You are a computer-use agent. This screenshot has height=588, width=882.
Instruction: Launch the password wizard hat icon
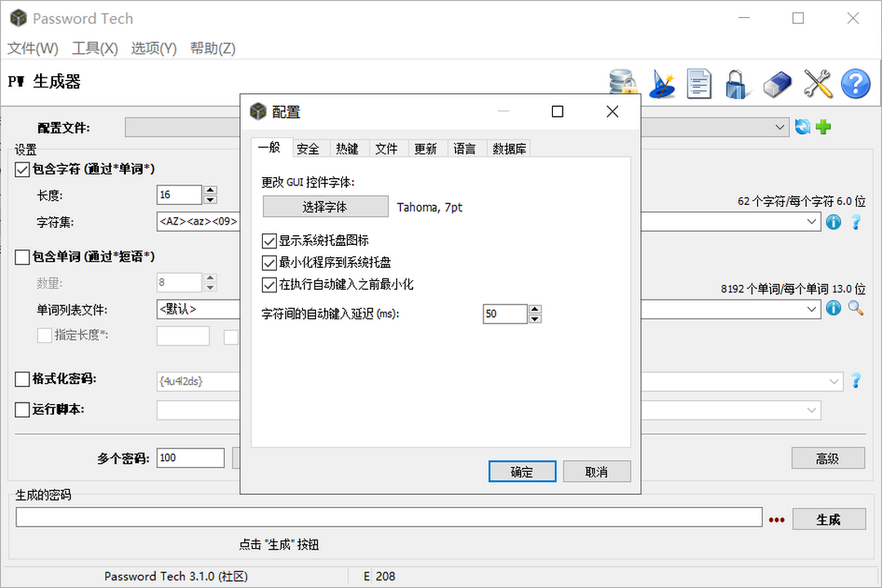(662, 82)
